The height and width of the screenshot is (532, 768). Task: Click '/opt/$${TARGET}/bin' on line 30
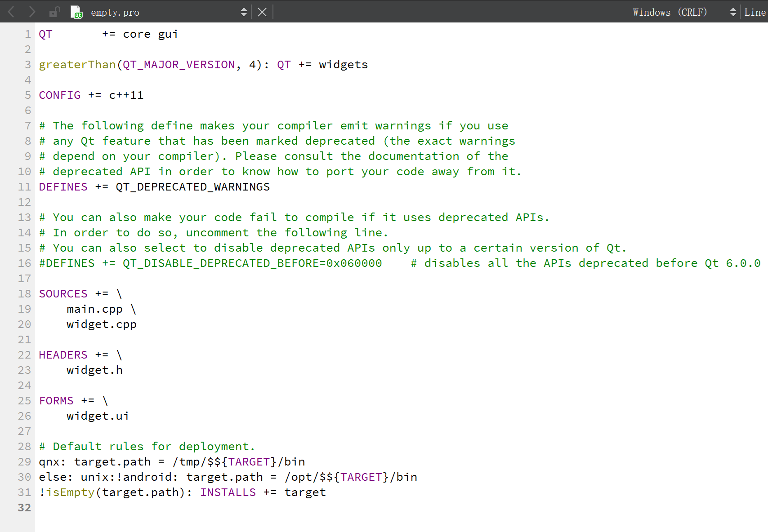351,477
